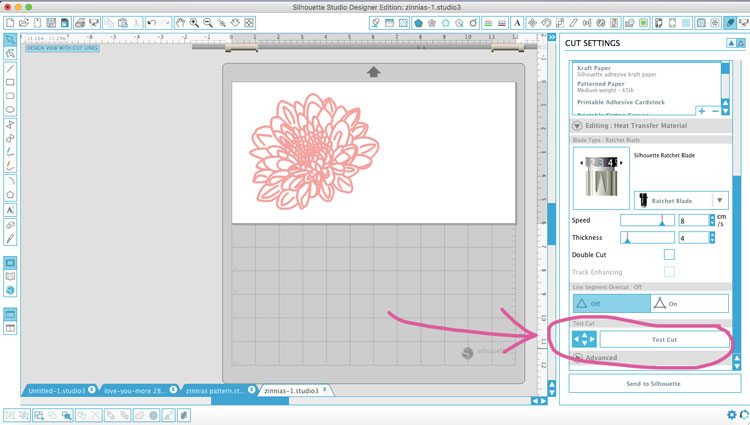Open Preferences with the gear icon

pyautogui.click(x=731, y=414)
